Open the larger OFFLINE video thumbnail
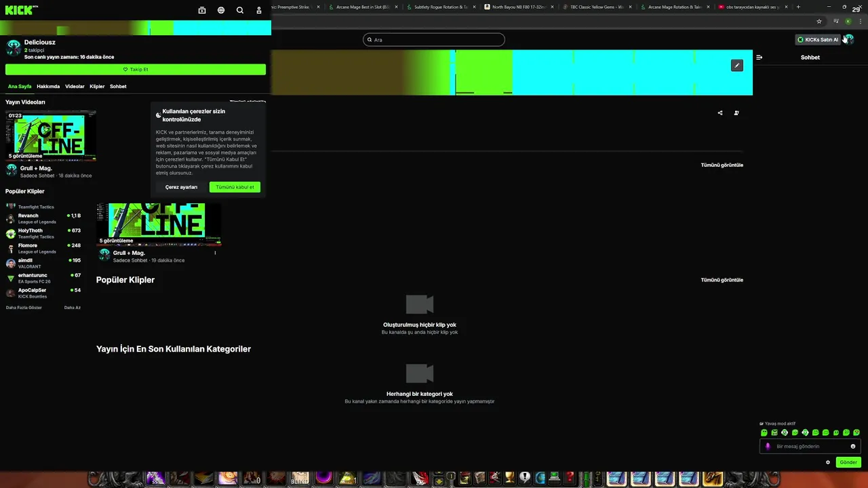Viewport: 868px width, 488px height. (159, 224)
